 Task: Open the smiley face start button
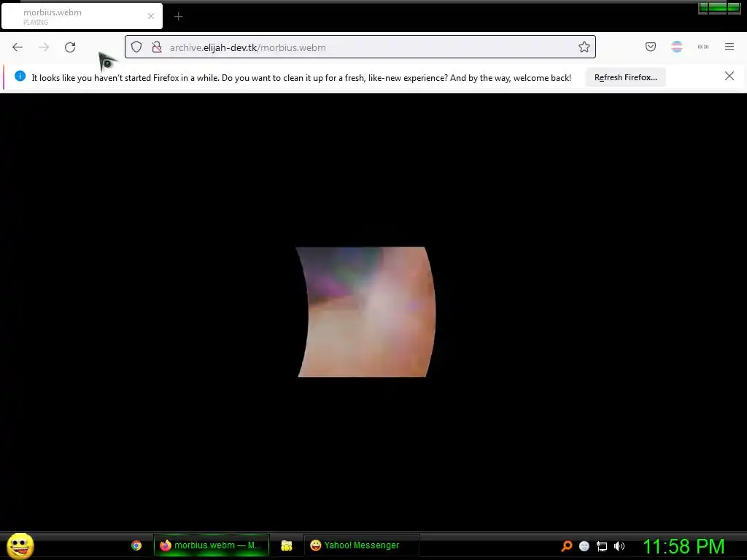(20, 545)
